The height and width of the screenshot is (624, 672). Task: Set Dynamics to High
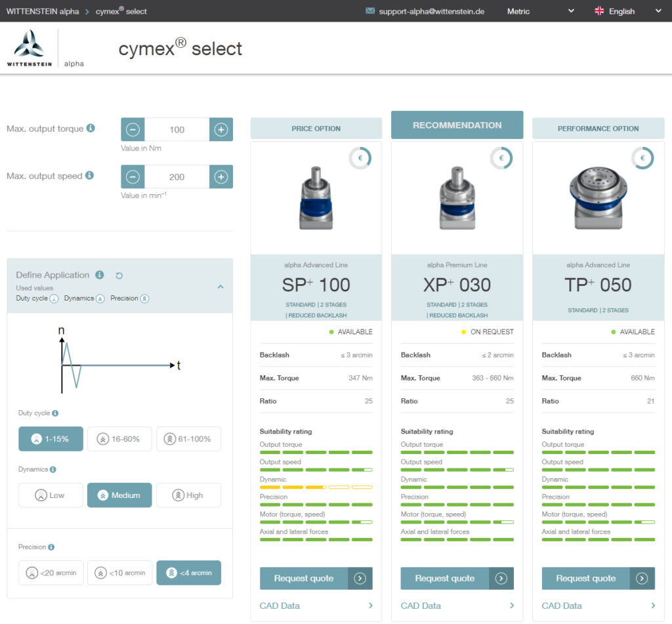pyautogui.click(x=188, y=495)
